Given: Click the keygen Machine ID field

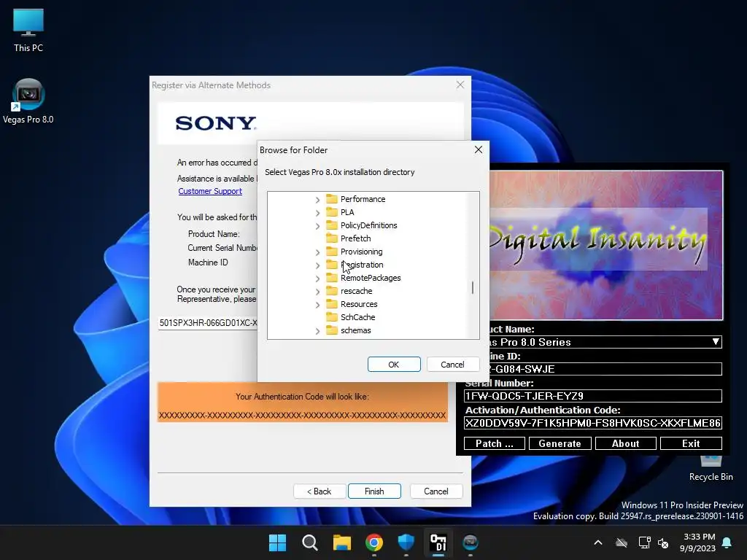Looking at the screenshot, I should [605, 369].
